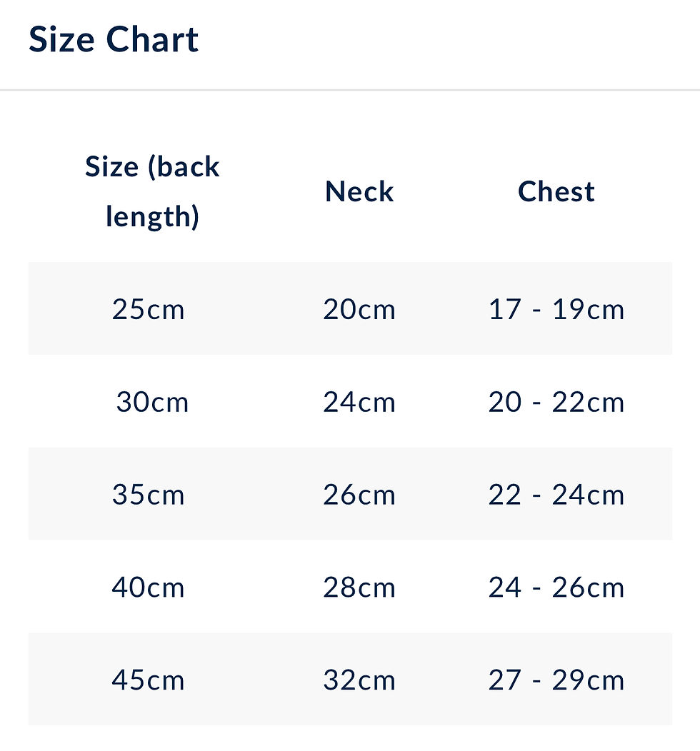Select the 24cm neck measurement

click(x=359, y=402)
